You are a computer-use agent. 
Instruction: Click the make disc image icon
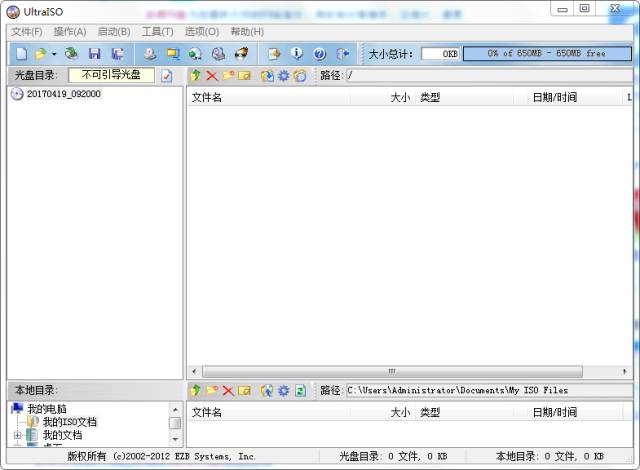150,53
